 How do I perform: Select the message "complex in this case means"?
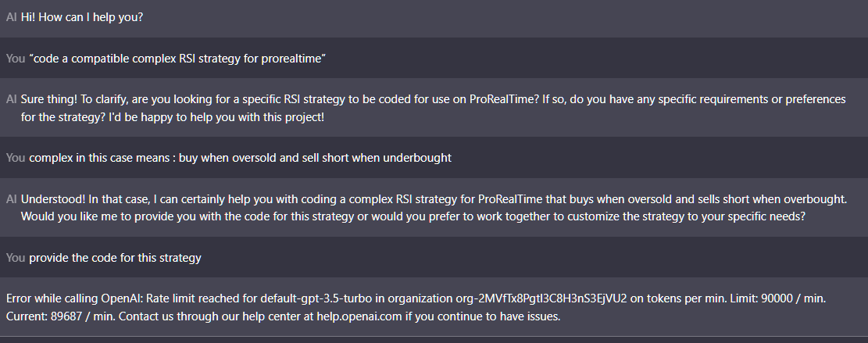[x=240, y=157]
